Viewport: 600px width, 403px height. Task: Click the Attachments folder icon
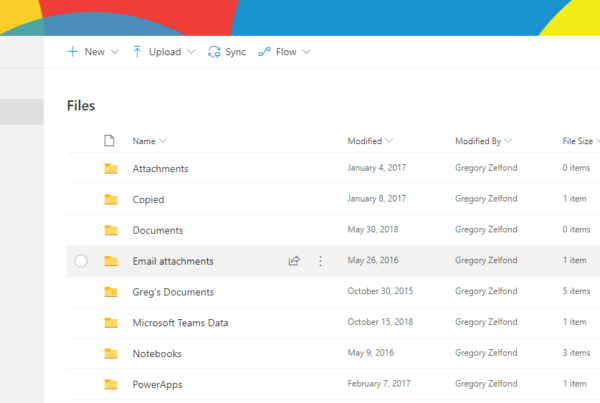click(111, 168)
